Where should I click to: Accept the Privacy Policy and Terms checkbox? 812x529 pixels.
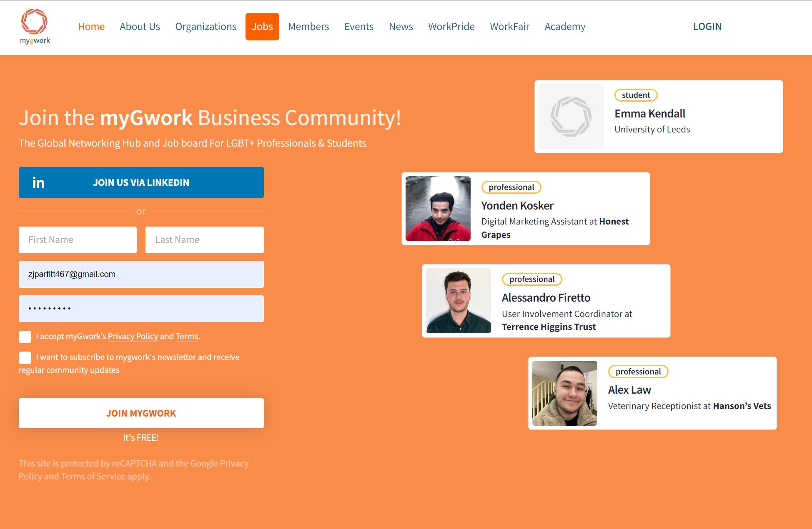point(25,337)
